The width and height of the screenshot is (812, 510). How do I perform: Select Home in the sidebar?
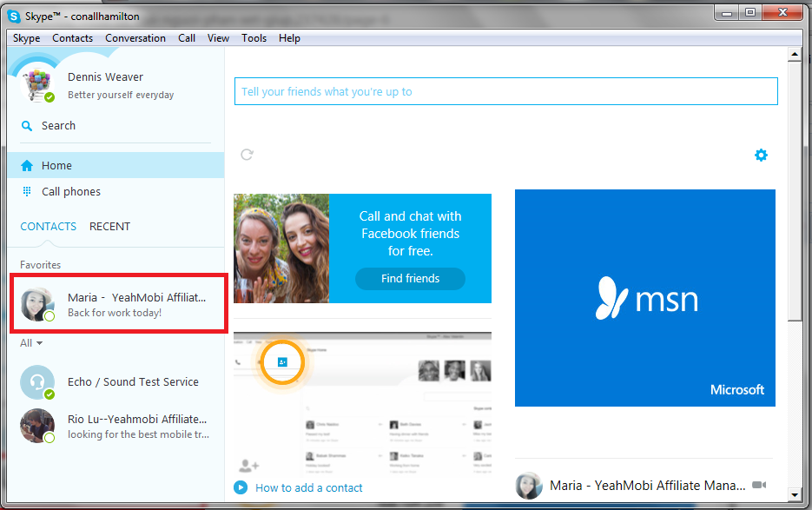116,165
